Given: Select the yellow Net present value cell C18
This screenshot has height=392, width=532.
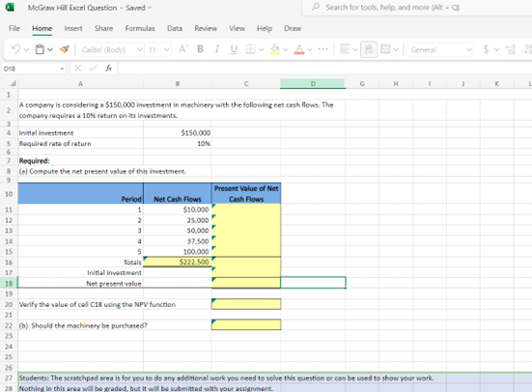Looking at the screenshot, I should [x=246, y=283].
